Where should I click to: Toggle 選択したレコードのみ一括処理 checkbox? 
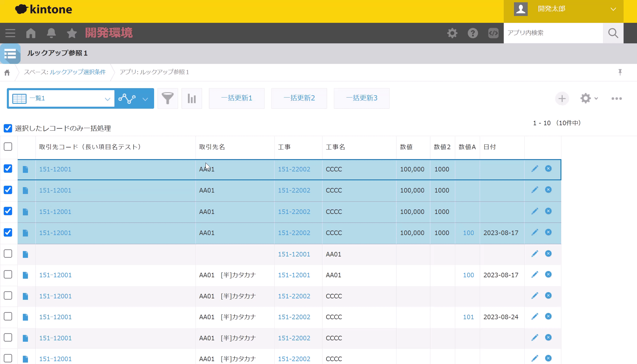tap(8, 128)
